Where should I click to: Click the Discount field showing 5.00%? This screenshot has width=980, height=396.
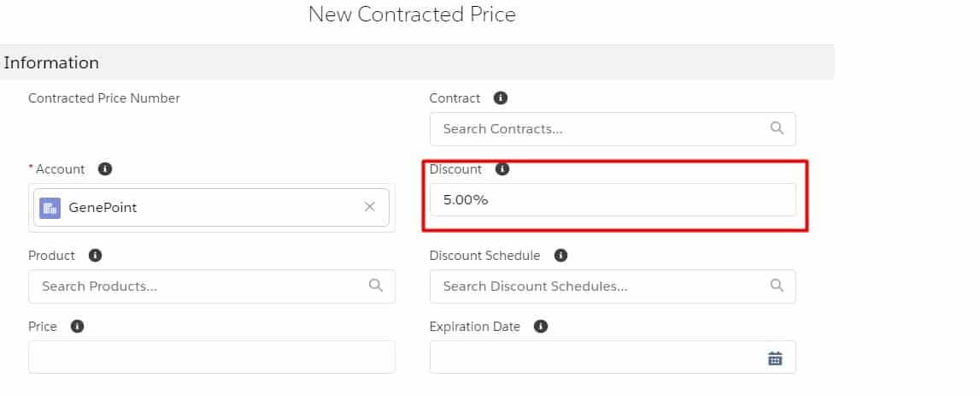point(612,200)
